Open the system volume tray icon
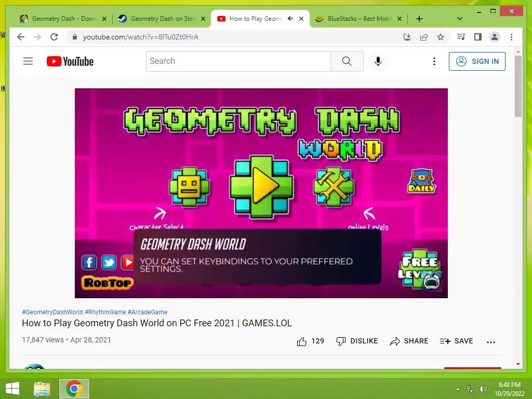Image resolution: width=532 pixels, height=399 pixels. click(x=483, y=389)
